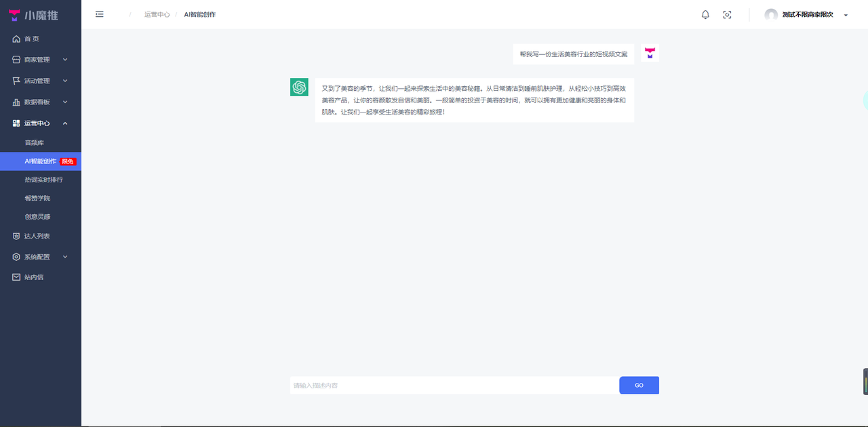The image size is (868, 427).
Task: Open the user account dropdown for 测试不限商家限次
Action: tap(808, 14)
